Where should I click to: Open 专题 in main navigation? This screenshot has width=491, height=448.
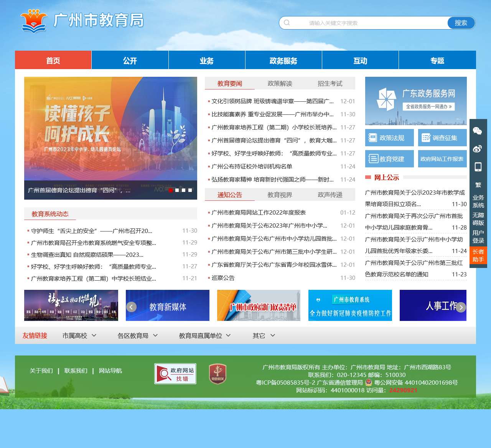point(437,60)
